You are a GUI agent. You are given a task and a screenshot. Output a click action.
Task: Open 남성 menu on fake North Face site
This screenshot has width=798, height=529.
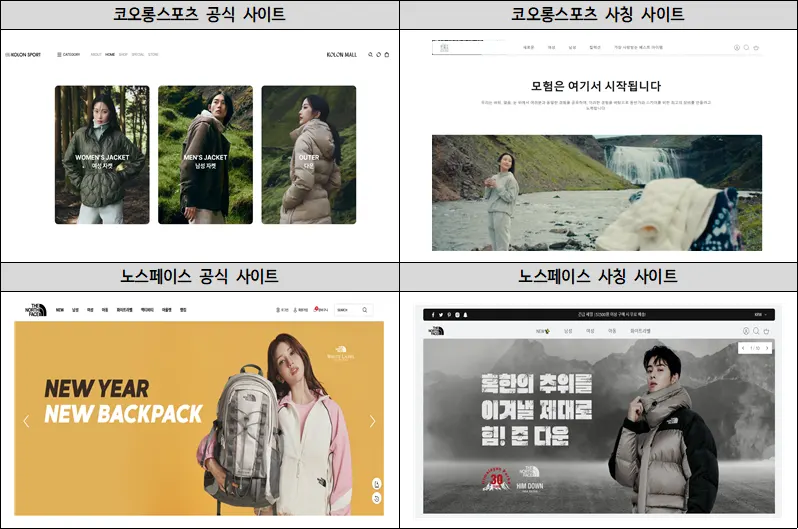click(x=568, y=331)
